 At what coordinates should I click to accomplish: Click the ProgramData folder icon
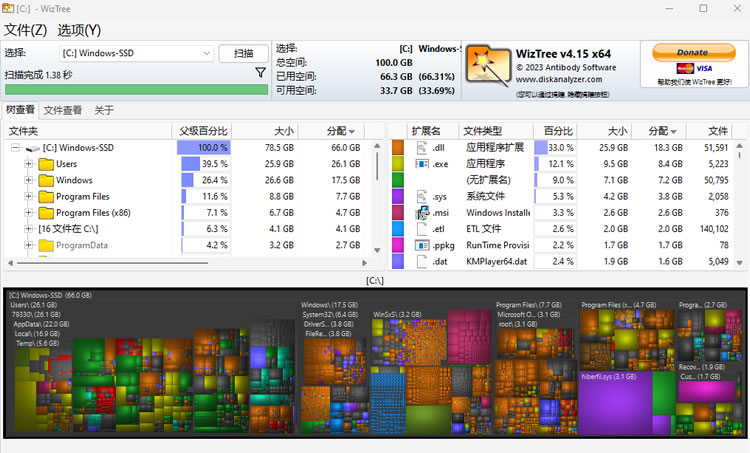(46, 245)
